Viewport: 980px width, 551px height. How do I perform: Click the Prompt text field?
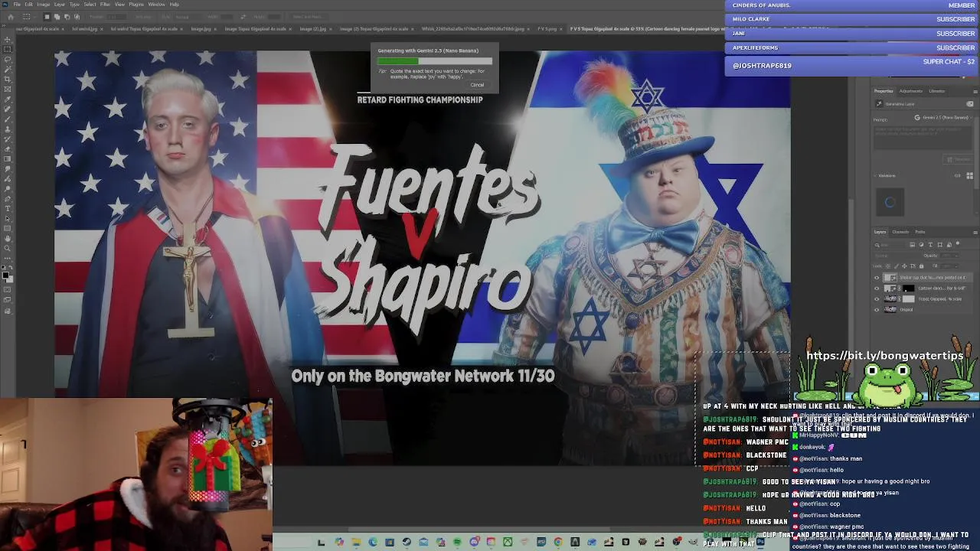[923, 138]
